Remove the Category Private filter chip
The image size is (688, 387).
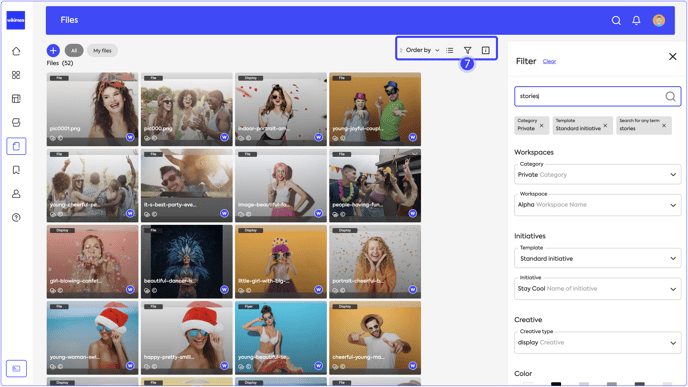(x=541, y=125)
